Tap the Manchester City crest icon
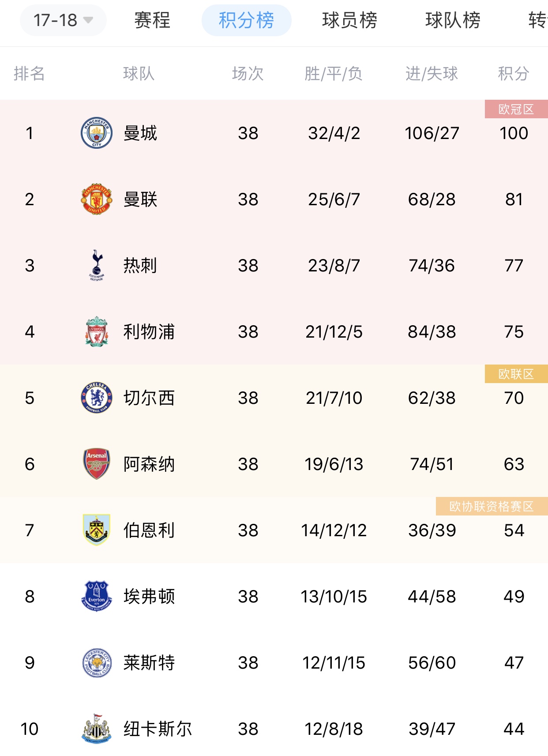 point(97,133)
